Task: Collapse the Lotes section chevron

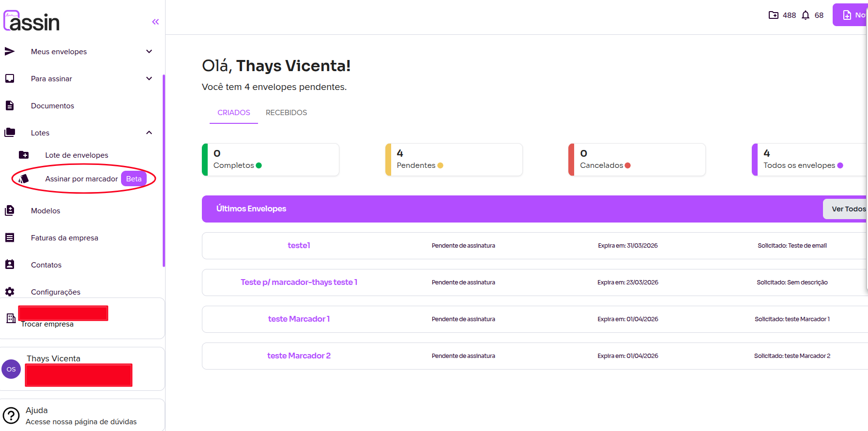Action: pyautogui.click(x=149, y=133)
